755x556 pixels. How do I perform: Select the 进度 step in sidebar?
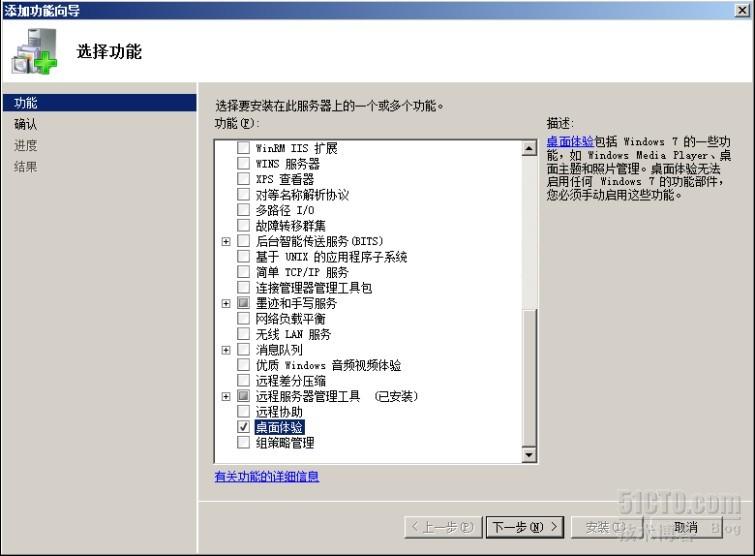coord(26,145)
